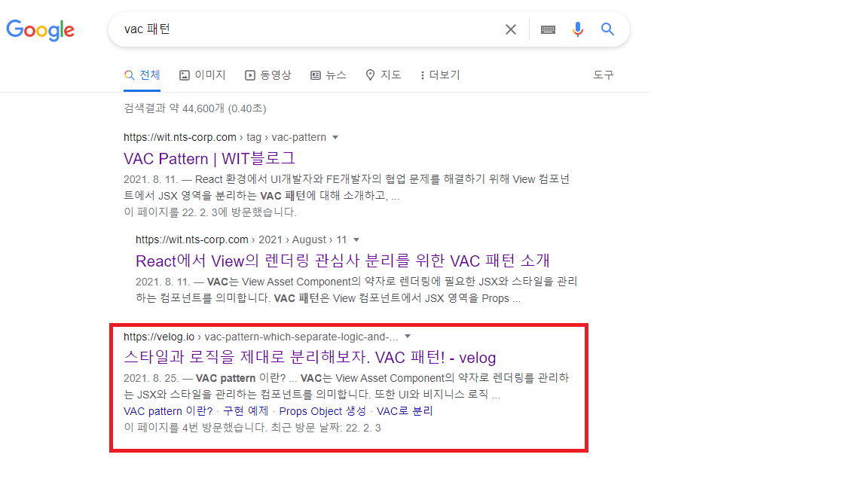Open the 도구 search tools
The height and width of the screenshot is (488, 868).
point(604,75)
